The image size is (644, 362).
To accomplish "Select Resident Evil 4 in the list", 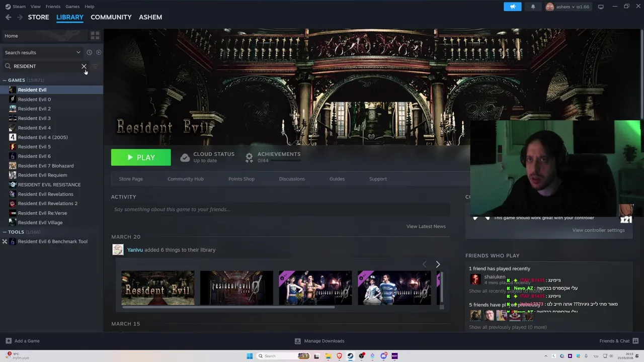I will pos(34,128).
